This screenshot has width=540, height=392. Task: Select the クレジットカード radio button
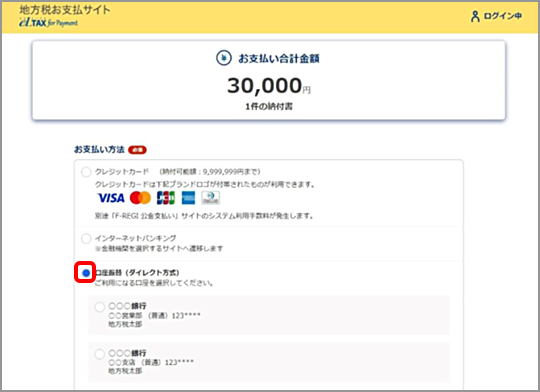coord(86,172)
